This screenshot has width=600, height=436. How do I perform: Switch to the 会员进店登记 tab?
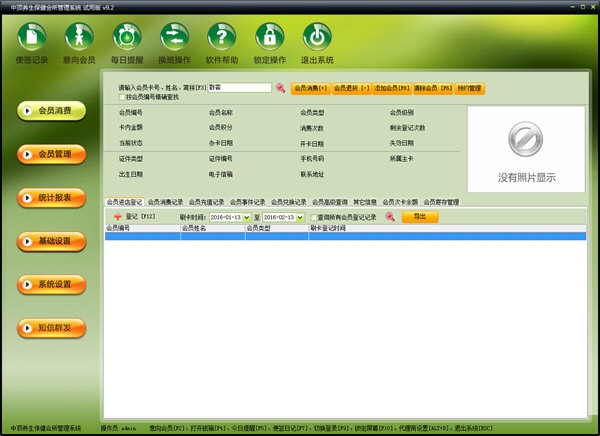pos(124,202)
